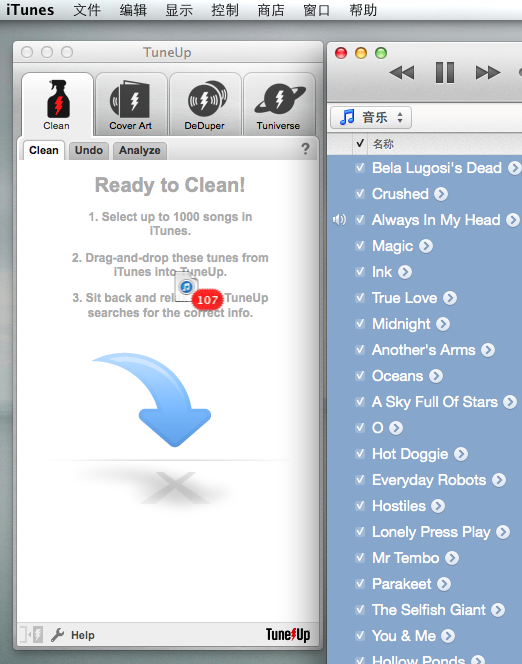522x664 pixels.
Task: Click arrow next to Crushed
Action: [441, 194]
